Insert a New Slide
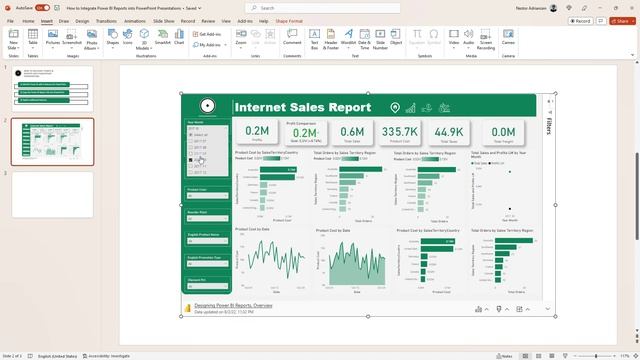Viewport: 640px width, 360px height. tap(13, 40)
